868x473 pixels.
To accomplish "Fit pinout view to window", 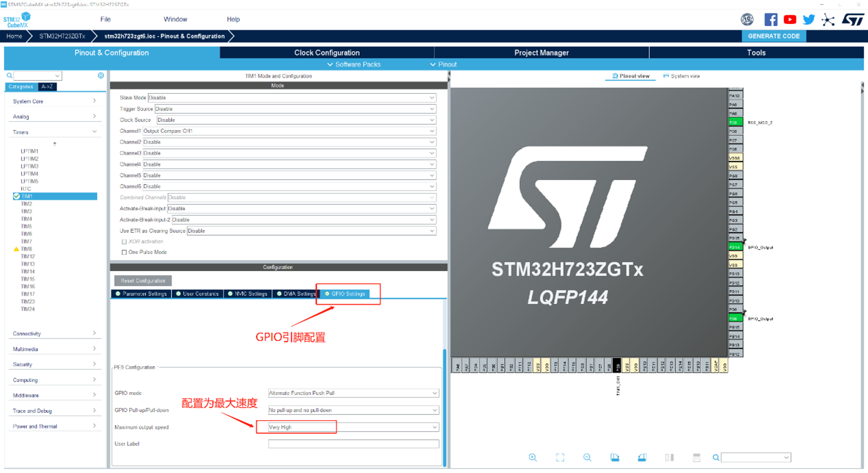I will click(x=560, y=457).
